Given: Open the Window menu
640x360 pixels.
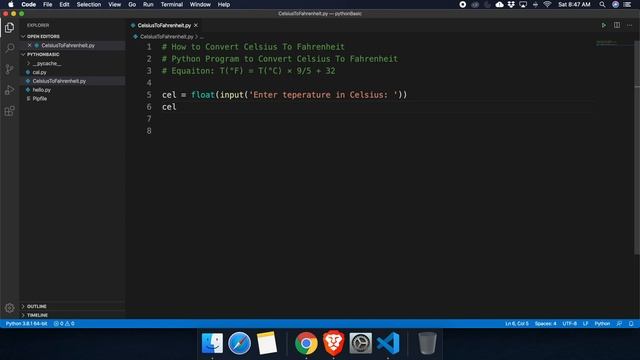Looking at the screenshot, I should pos(200,4).
